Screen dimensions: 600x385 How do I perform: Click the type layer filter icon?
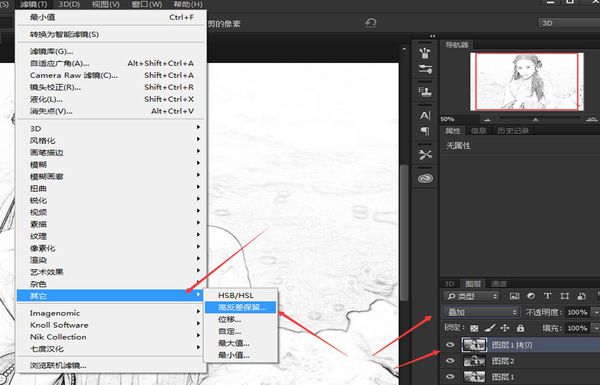tap(548, 296)
